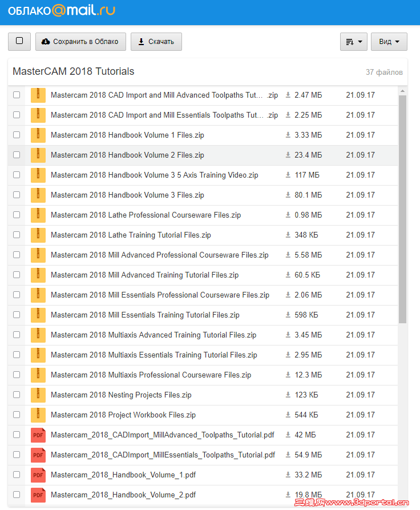Click download arrow next to 23.4 МБ
This screenshot has height=510, width=420.
[x=288, y=155]
